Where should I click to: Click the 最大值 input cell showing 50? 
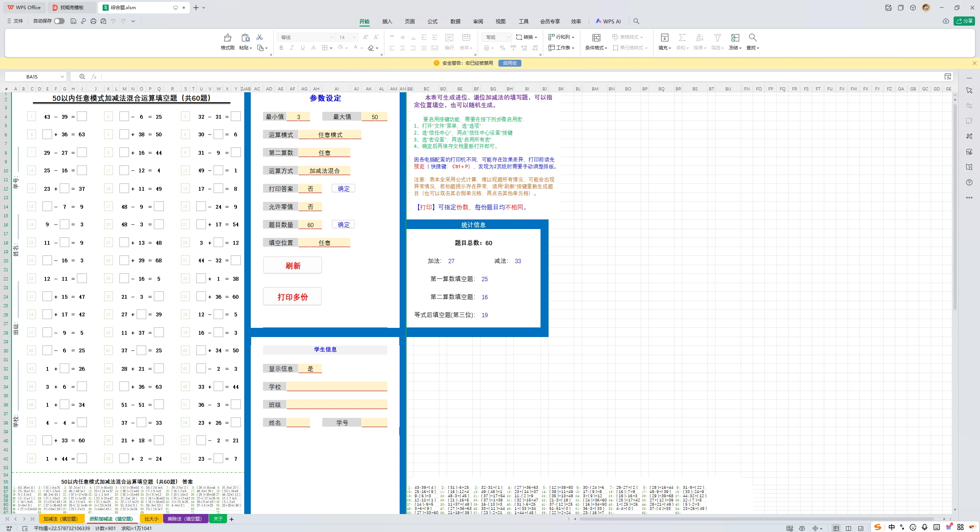(374, 117)
